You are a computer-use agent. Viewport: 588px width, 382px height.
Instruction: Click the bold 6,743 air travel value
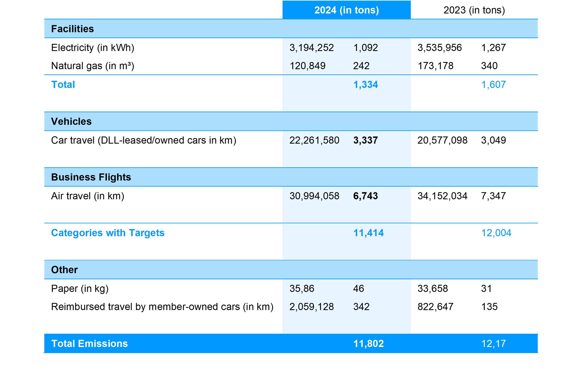(x=365, y=196)
